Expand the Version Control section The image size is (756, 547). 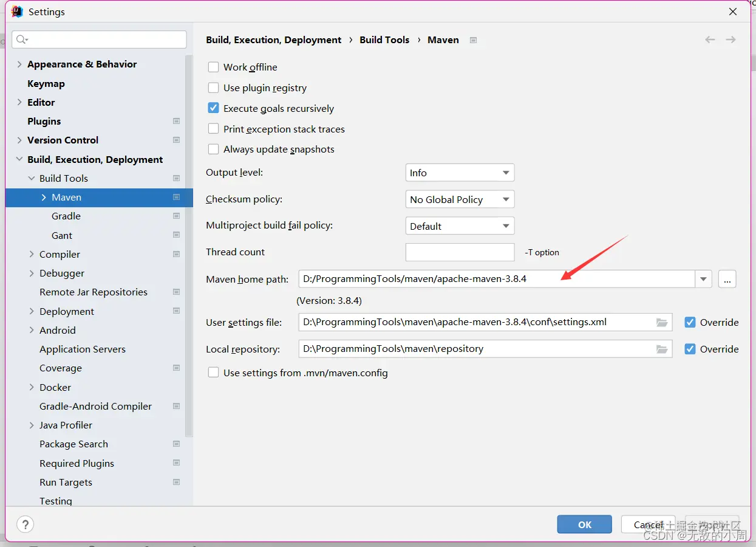tap(19, 140)
